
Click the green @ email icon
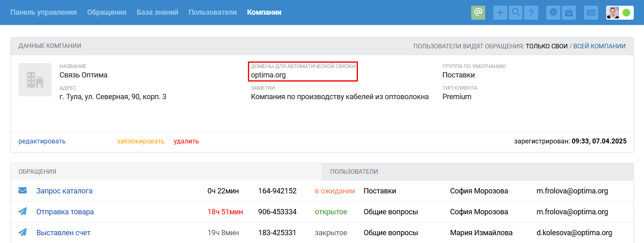click(478, 12)
